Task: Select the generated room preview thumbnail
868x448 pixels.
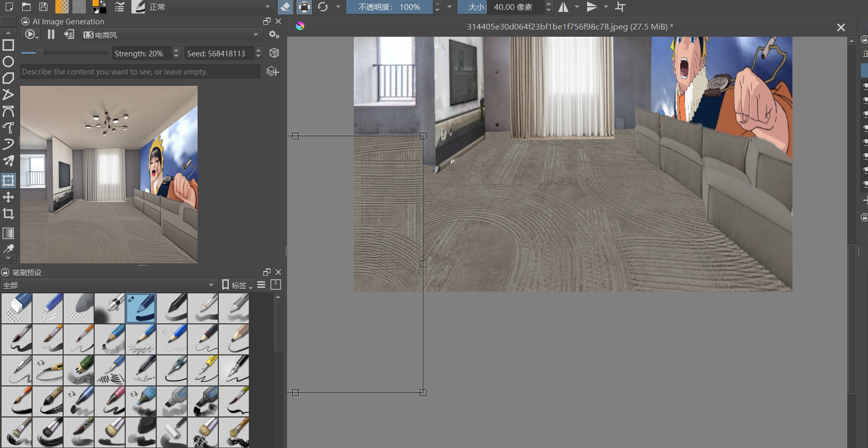Action: click(x=109, y=174)
